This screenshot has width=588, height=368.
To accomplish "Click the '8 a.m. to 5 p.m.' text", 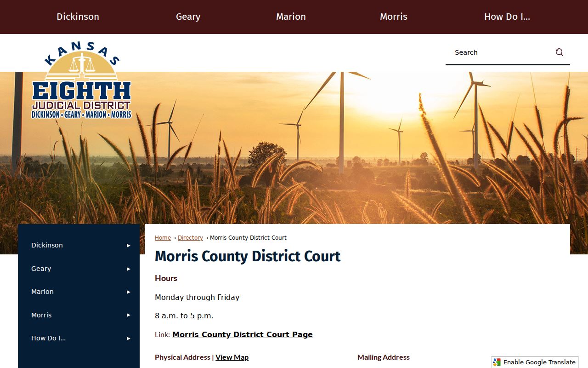I will [x=184, y=316].
